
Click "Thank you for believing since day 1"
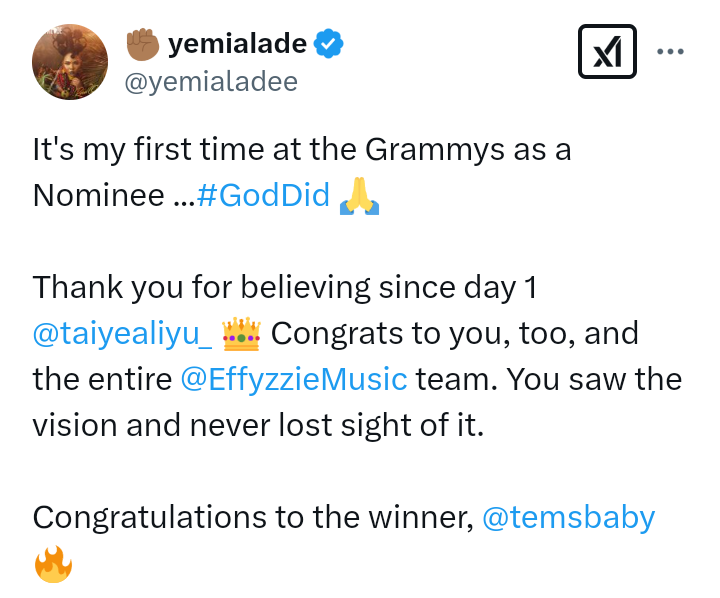point(285,288)
